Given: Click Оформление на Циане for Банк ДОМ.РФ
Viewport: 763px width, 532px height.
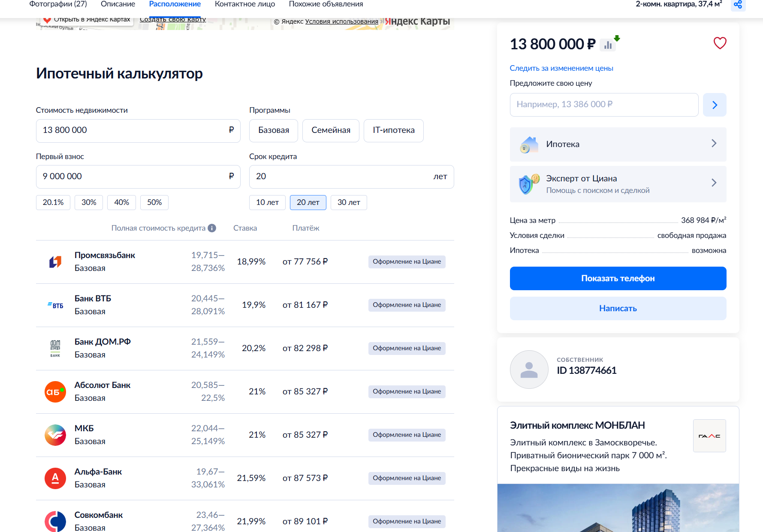Looking at the screenshot, I should pyautogui.click(x=407, y=348).
